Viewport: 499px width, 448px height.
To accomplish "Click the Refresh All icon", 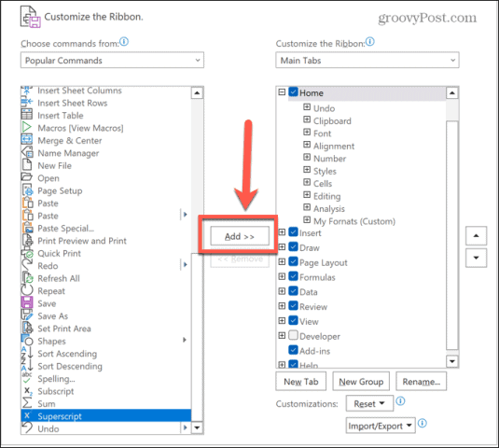I will pyautogui.click(x=28, y=277).
